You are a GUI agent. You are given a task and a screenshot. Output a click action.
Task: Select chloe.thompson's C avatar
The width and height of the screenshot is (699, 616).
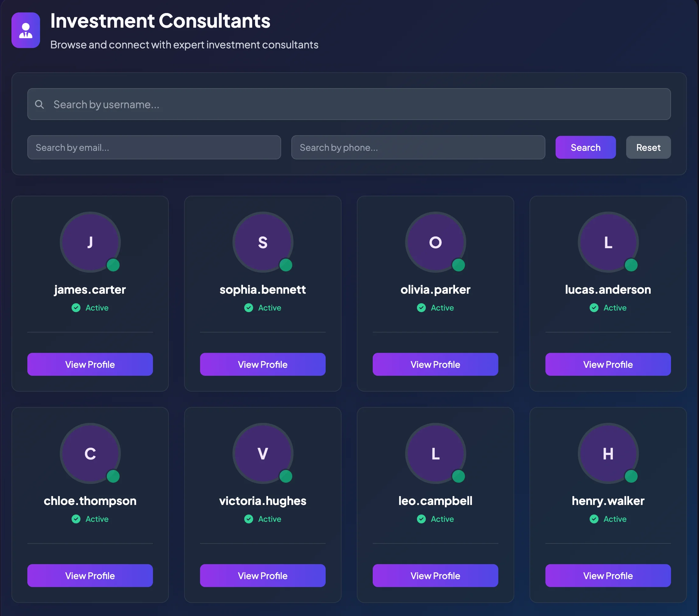coord(90,453)
